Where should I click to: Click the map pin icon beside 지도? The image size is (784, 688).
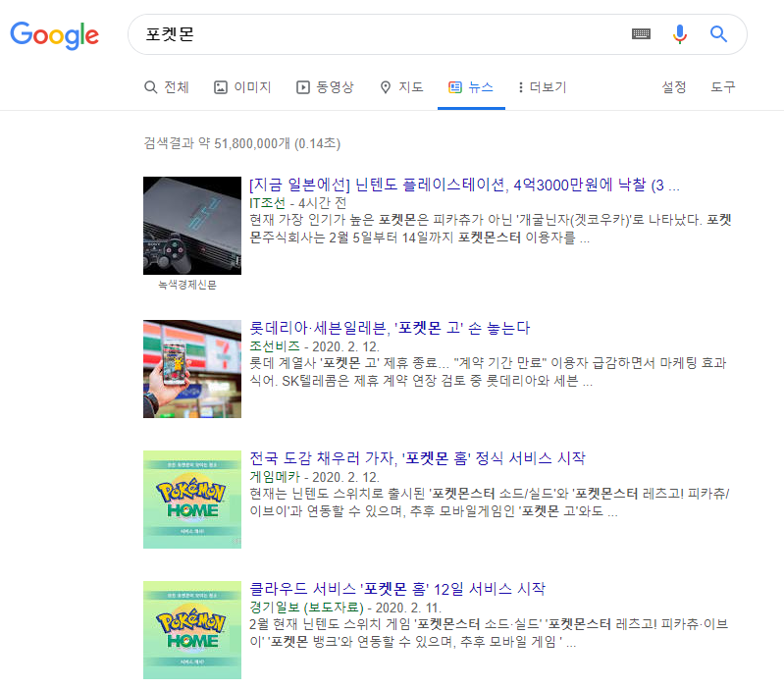385,87
